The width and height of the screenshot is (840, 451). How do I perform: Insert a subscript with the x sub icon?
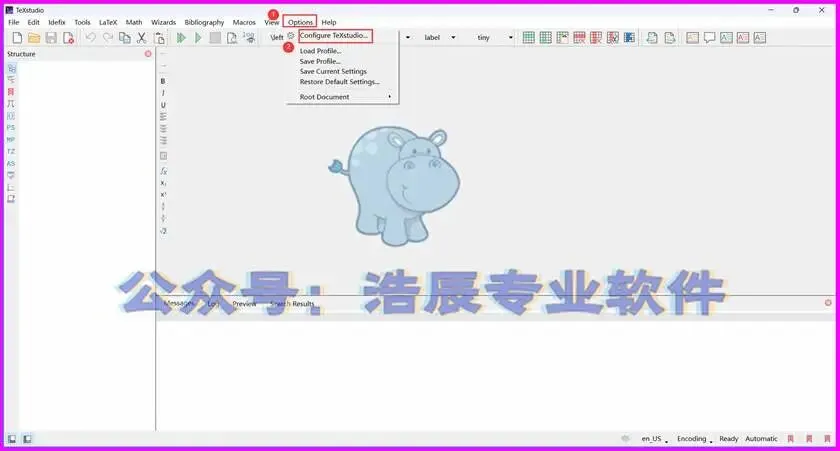point(163,183)
